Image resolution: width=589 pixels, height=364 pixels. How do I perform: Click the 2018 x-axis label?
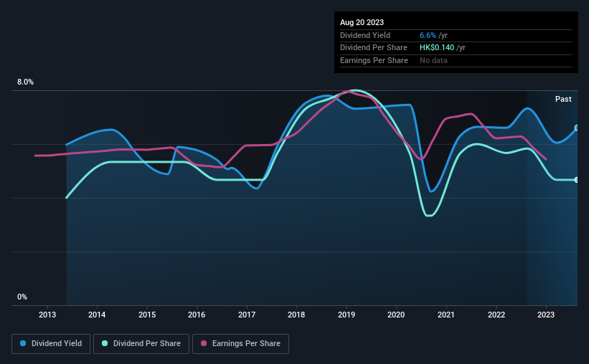click(296, 315)
